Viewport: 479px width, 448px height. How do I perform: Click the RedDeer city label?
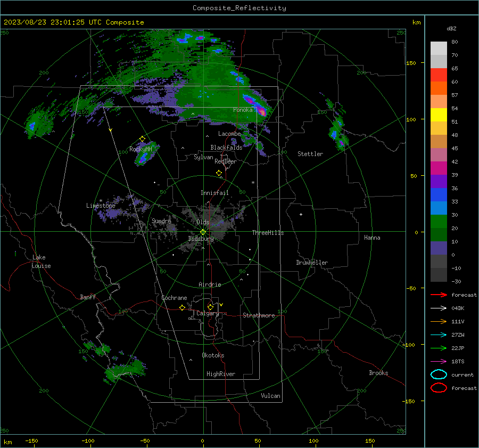226,161
